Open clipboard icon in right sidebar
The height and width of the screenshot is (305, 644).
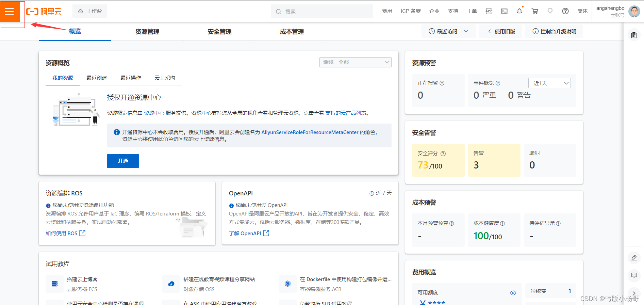click(634, 35)
